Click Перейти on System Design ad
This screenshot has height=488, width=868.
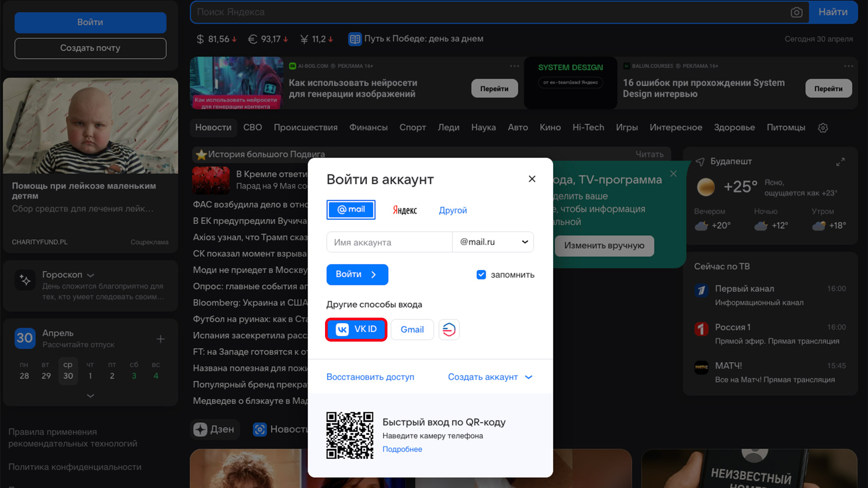828,89
